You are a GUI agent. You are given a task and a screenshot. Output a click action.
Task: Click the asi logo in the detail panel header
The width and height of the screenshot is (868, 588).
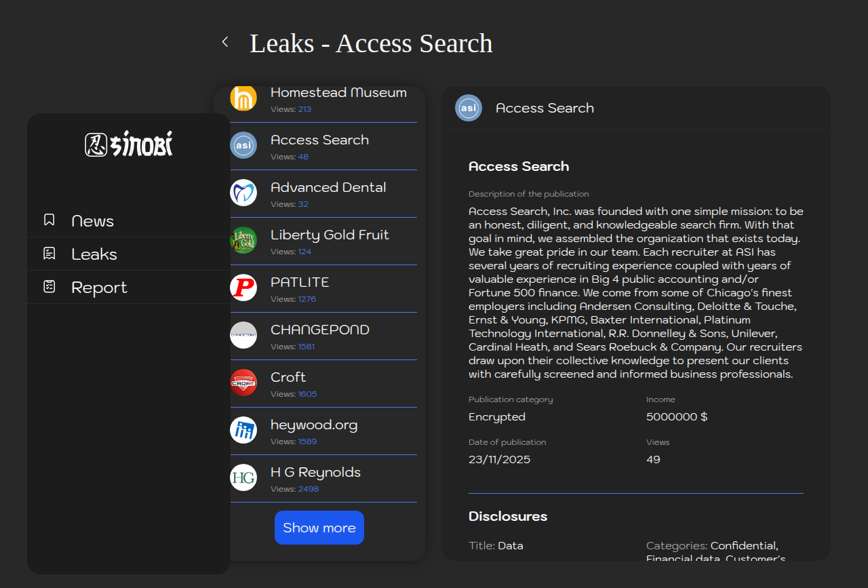click(x=469, y=108)
